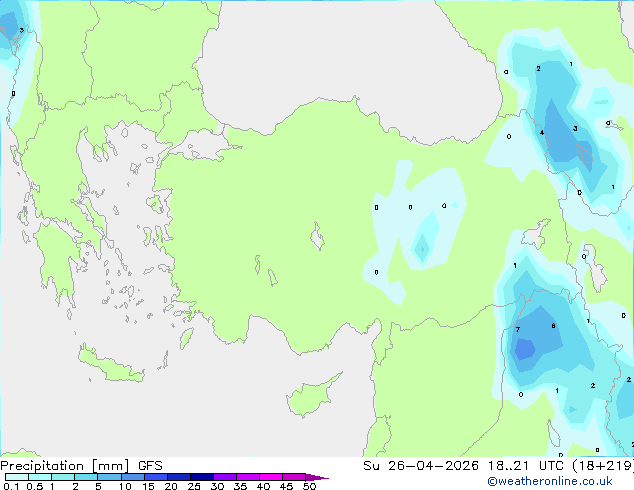Click the '25' legend scale label
This screenshot has height=490, width=634.
point(194,486)
